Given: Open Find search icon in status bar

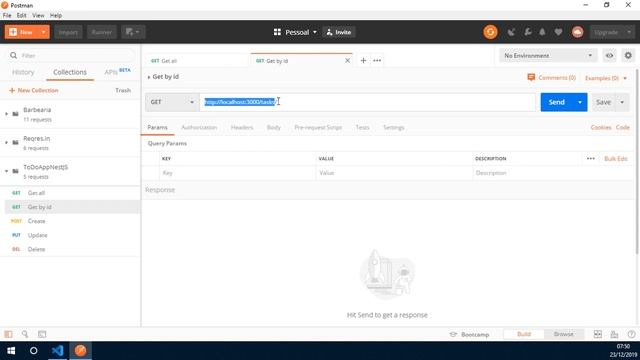Looking at the screenshot, I should (25, 334).
